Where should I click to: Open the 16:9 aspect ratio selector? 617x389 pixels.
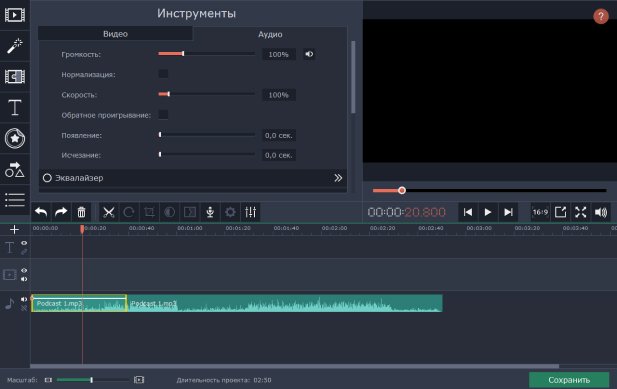pos(540,212)
